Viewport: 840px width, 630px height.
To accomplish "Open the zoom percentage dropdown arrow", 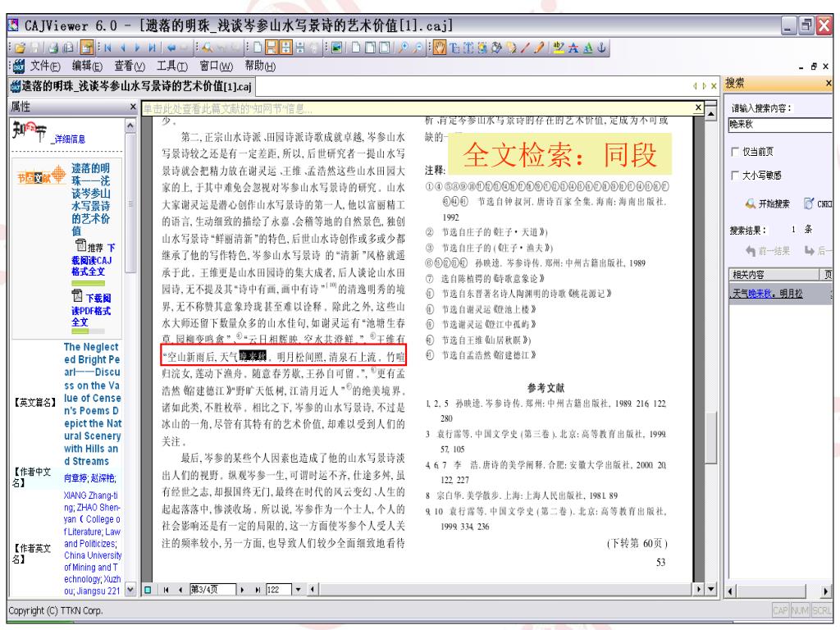I will click(298, 589).
